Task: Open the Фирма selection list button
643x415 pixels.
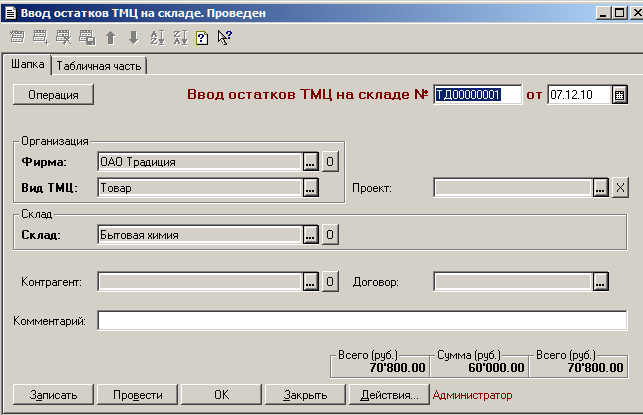Action: coord(310,162)
